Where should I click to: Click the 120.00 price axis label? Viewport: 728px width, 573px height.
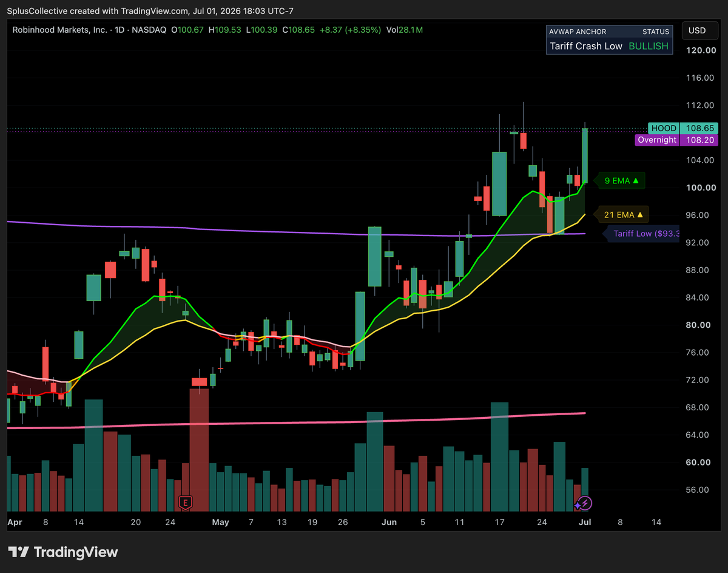click(699, 50)
